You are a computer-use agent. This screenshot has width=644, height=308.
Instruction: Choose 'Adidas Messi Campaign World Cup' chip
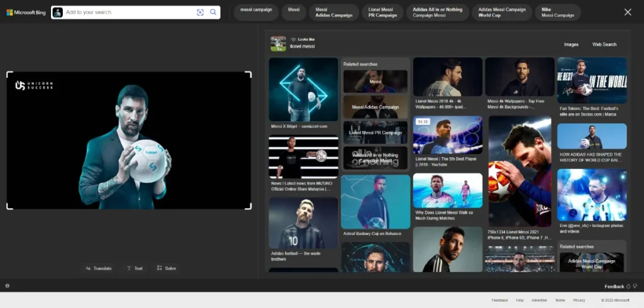point(501,13)
